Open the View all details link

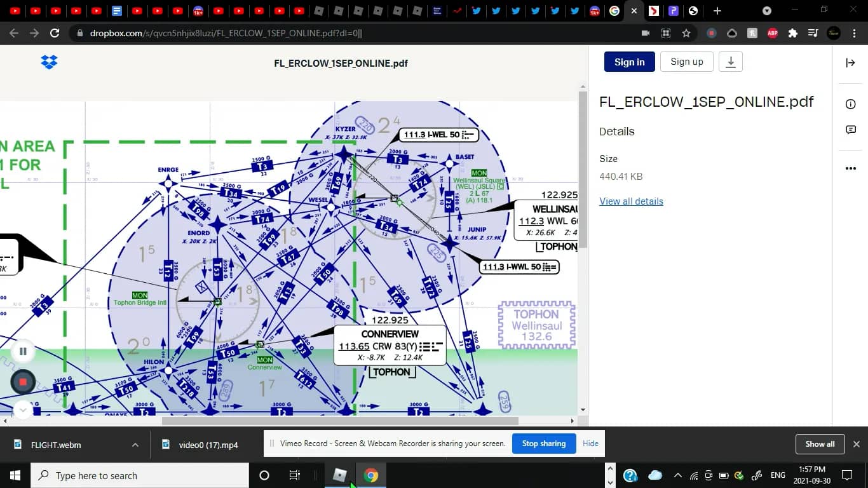coord(631,201)
